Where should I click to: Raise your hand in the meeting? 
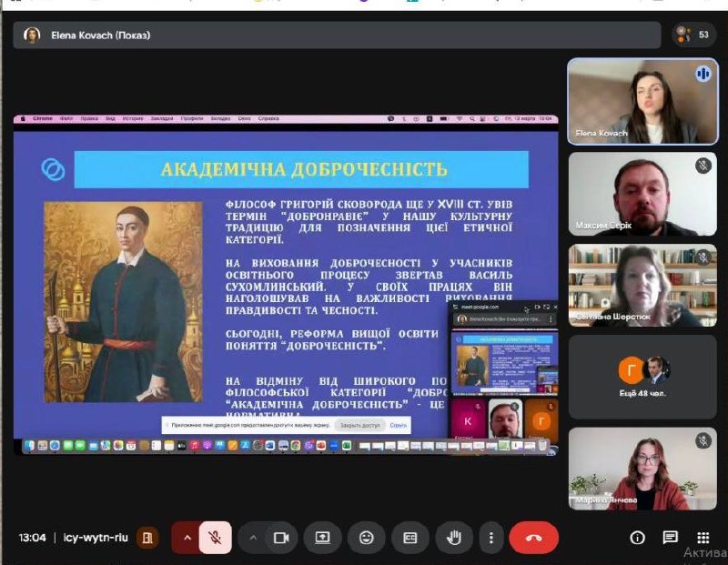[453, 538]
